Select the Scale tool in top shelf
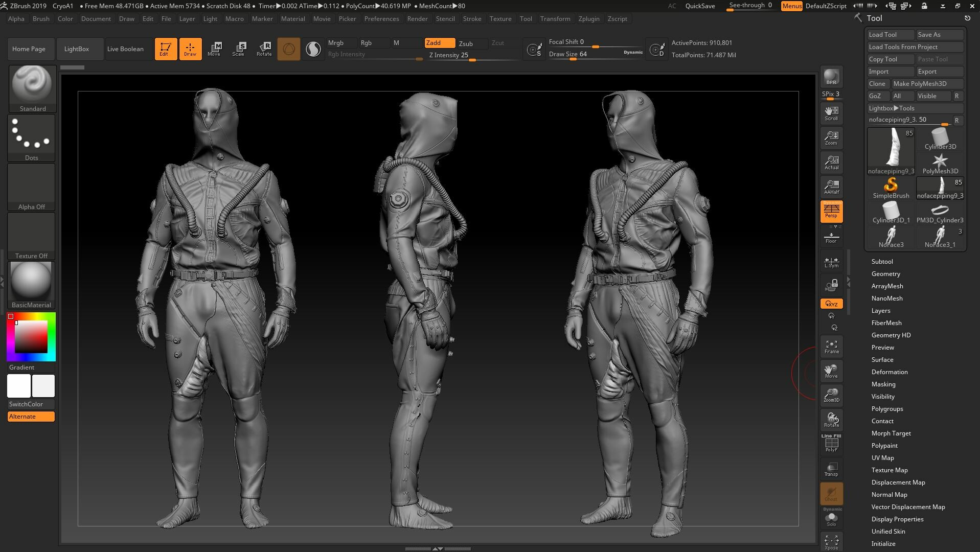This screenshot has height=552, width=980. tap(239, 49)
